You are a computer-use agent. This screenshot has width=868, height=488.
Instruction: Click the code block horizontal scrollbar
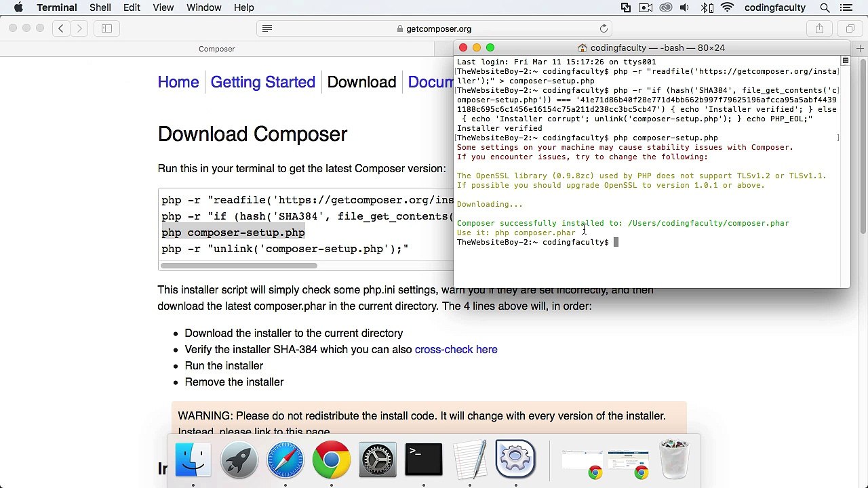point(238,266)
